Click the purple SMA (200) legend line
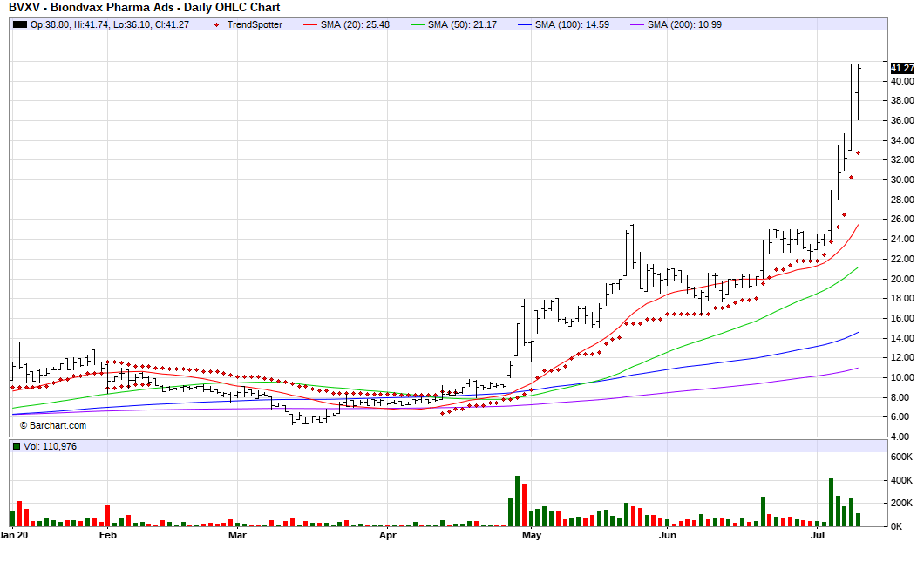924x562 pixels. click(637, 24)
